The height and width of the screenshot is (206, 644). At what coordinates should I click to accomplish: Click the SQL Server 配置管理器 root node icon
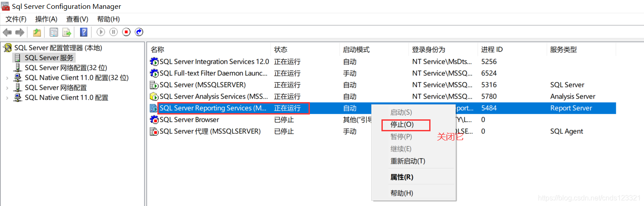tap(8, 48)
